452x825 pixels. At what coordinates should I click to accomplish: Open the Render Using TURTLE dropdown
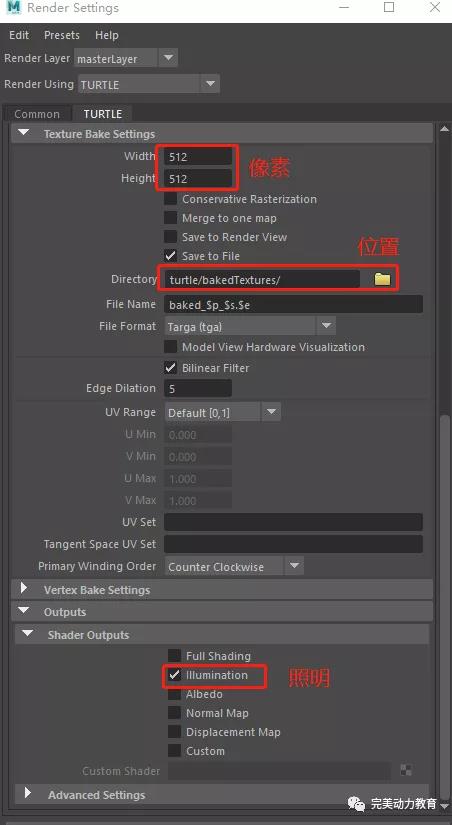pos(149,84)
